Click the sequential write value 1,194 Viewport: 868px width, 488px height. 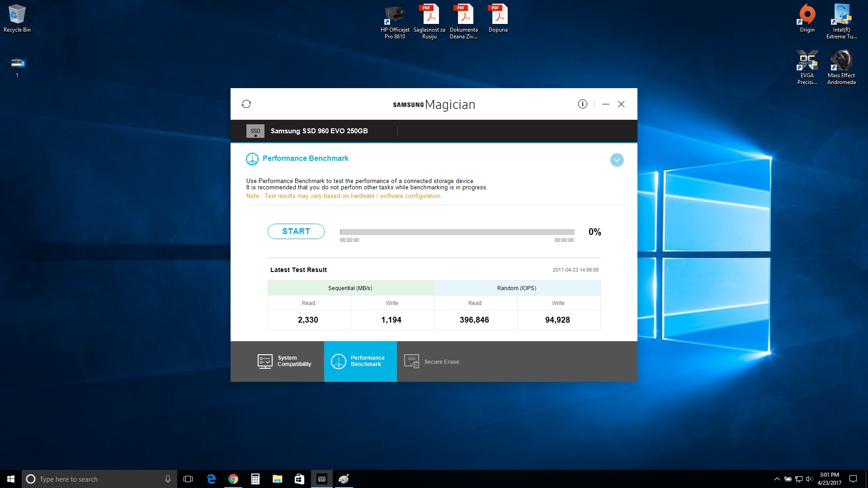(391, 320)
